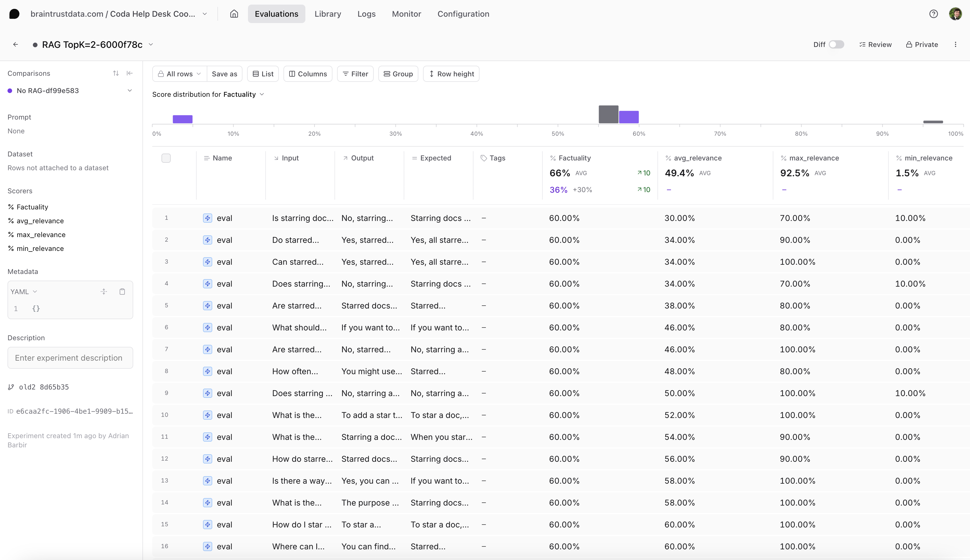This screenshot has height=560, width=970.
Task: Click the eval bolt icon in row 1
Action: pyautogui.click(x=208, y=218)
